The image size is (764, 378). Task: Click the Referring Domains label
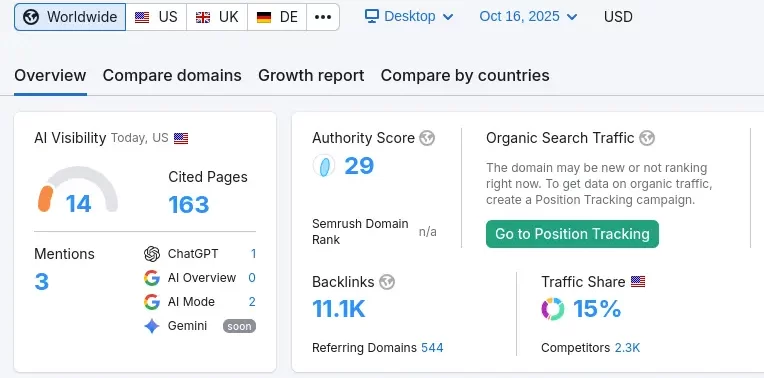pyautogui.click(x=364, y=348)
